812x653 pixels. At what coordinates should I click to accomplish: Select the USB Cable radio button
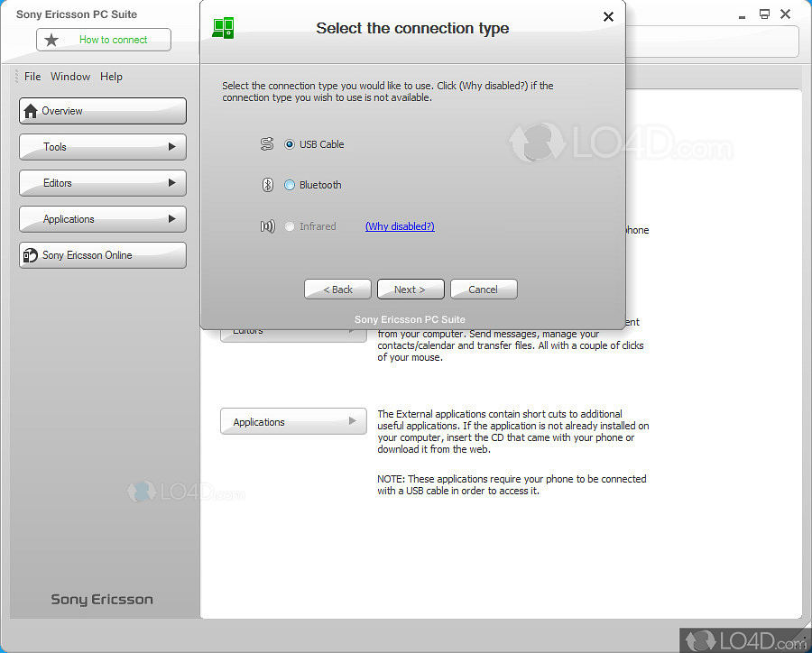coord(290,144)
